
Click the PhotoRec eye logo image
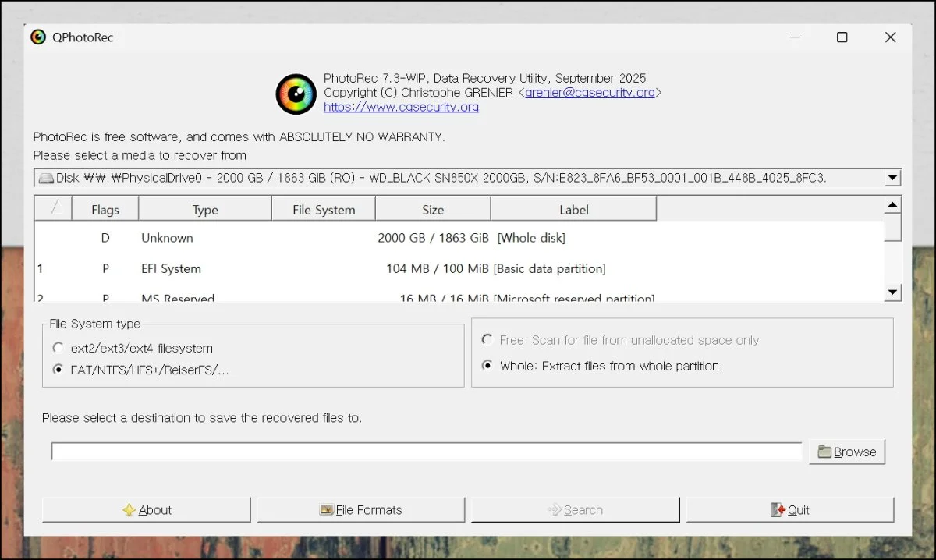click(x=296, y=94)
